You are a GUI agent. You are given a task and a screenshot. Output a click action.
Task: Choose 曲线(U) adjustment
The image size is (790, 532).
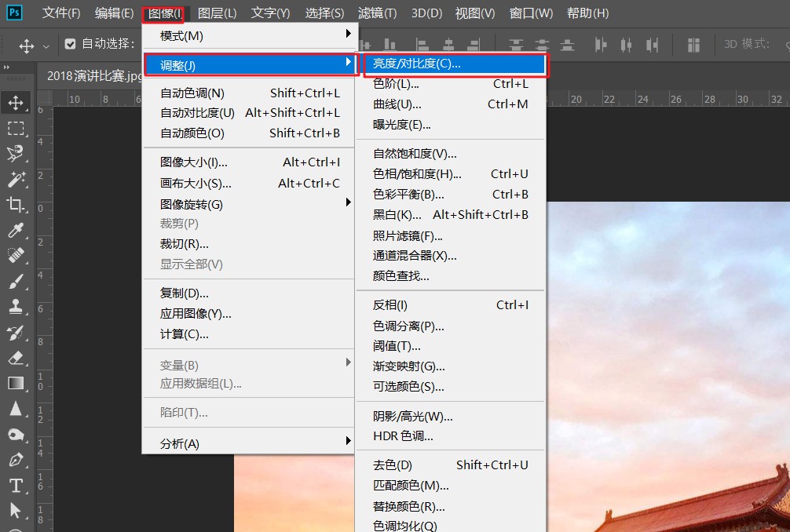[x=451, y=104]
